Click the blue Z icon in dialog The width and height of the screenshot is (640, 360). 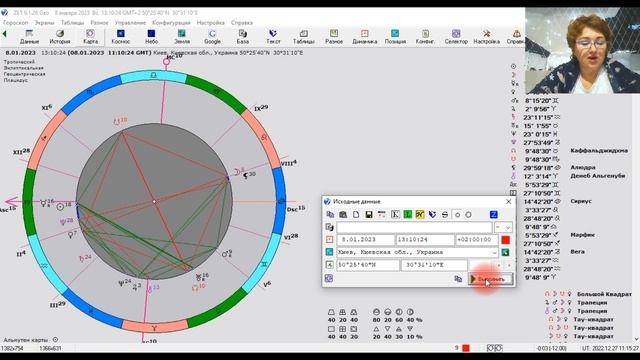click(493, 215)
